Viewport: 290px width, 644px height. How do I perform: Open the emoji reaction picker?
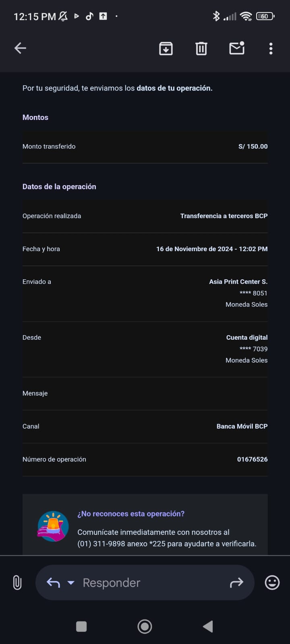272,582
